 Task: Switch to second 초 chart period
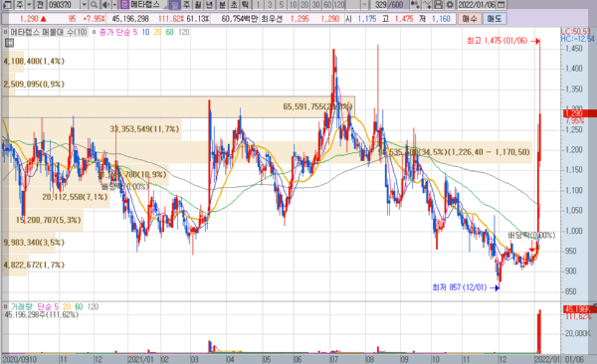[234, 5]
